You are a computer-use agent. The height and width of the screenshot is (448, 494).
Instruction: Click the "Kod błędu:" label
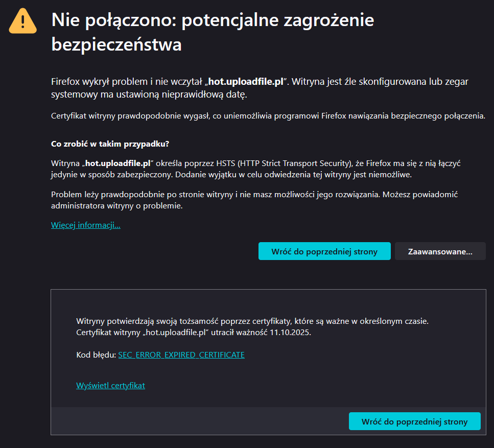96,355
